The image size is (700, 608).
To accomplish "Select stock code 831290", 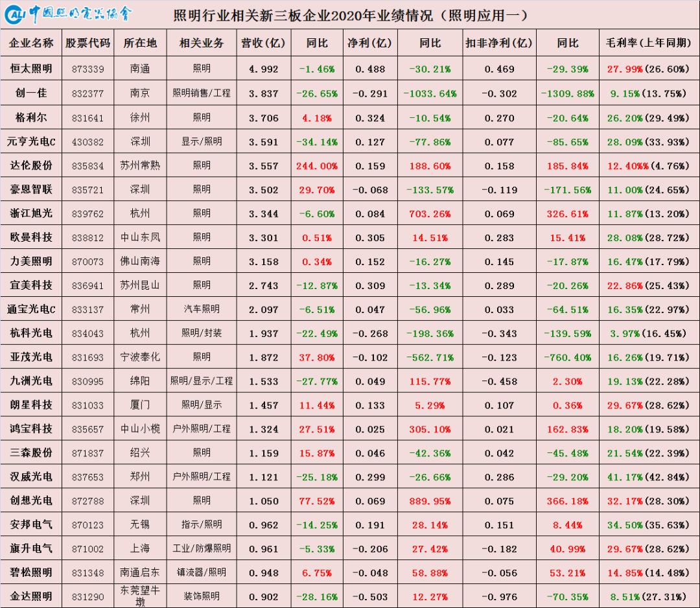I will (x=88, y=597).
